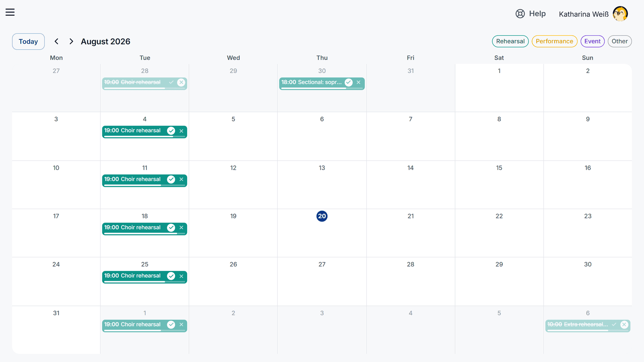Image resolution: width=644 pixels, height=362 pixels.
Task: Decline the August 18 choir rehearsal
Action: [x=181, y=228]
